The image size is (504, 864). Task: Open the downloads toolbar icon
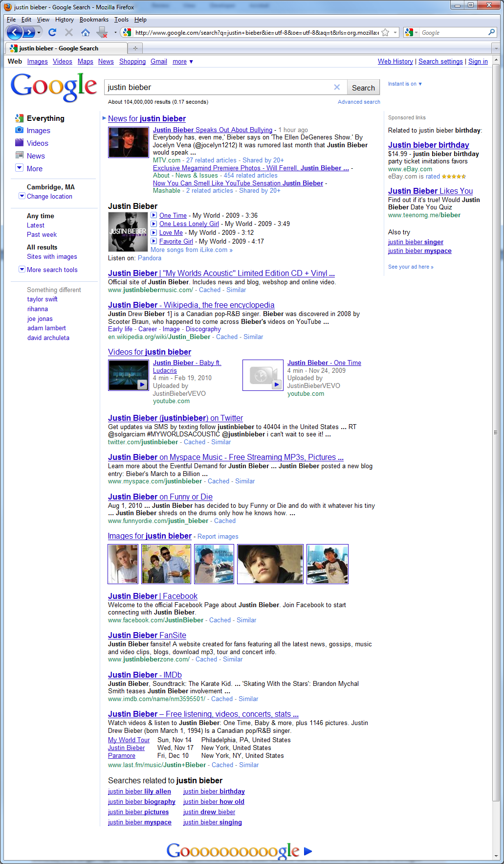click(x=102, y=32)
